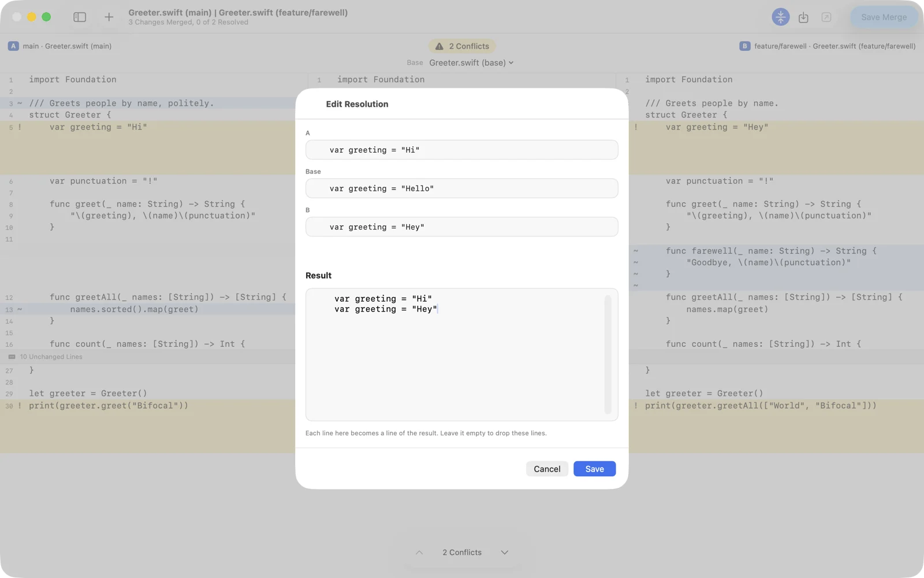Select the A version text field

(461, 150)
